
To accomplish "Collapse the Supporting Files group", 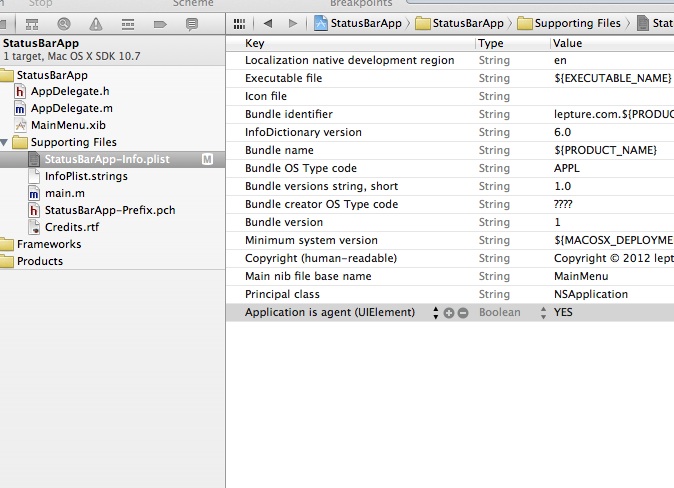I will (x=4, y=142).
